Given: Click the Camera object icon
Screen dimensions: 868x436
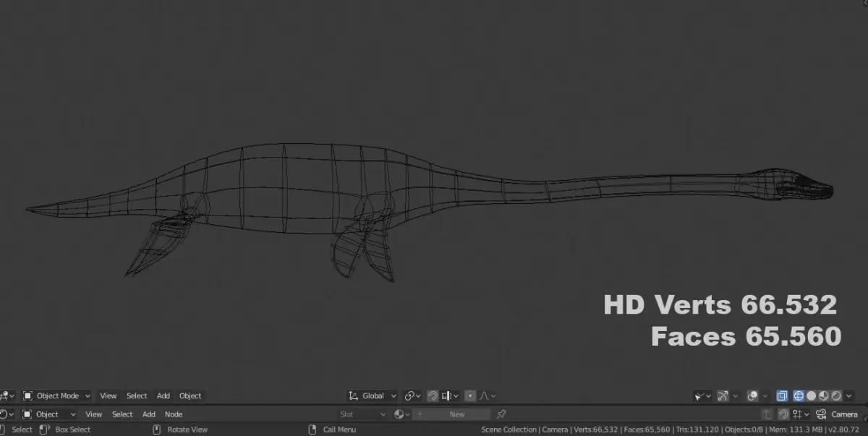Looking at the screenshot, I should [821, 414].
